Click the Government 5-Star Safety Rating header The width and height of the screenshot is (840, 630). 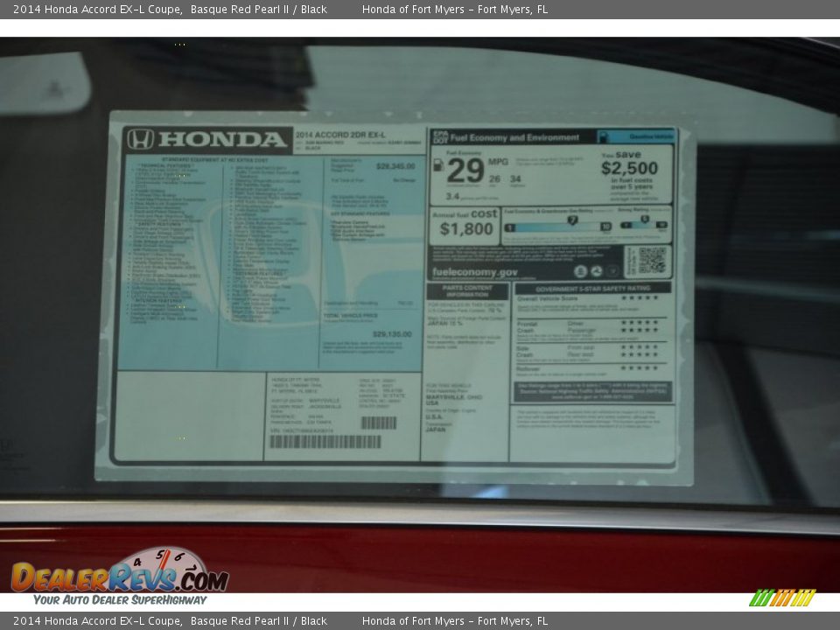point(592,288)
